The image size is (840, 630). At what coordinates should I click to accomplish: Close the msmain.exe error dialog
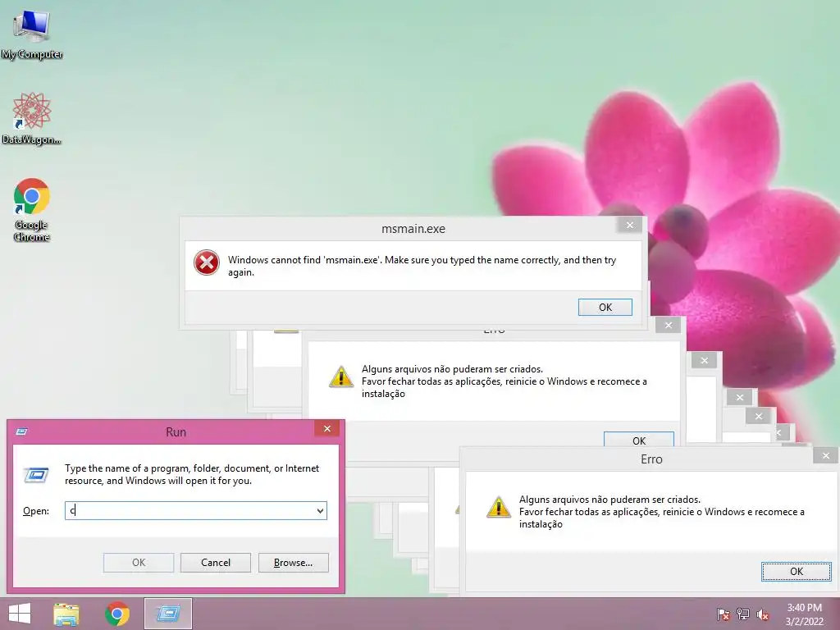point(630,225)
